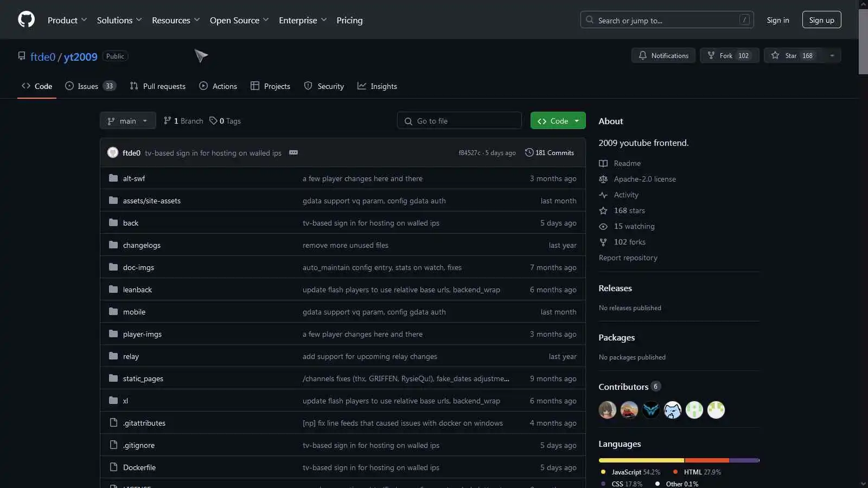Click the Notifications bell button

tap(663, 55)
